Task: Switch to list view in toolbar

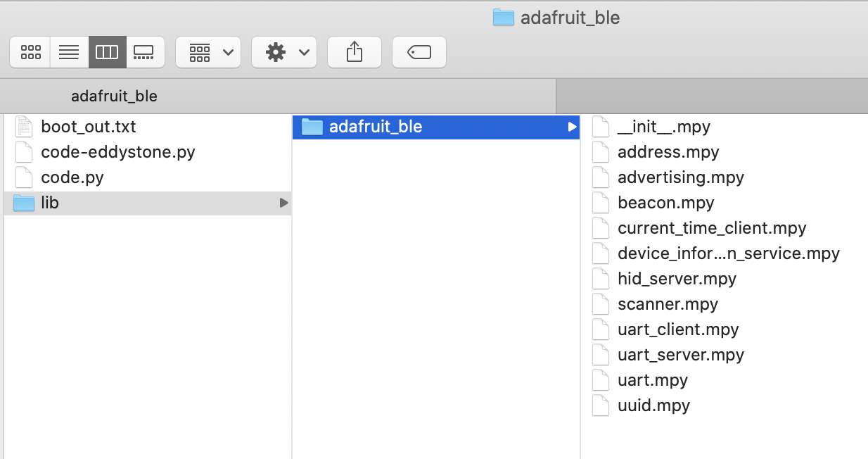Action: tap(69, 52)
